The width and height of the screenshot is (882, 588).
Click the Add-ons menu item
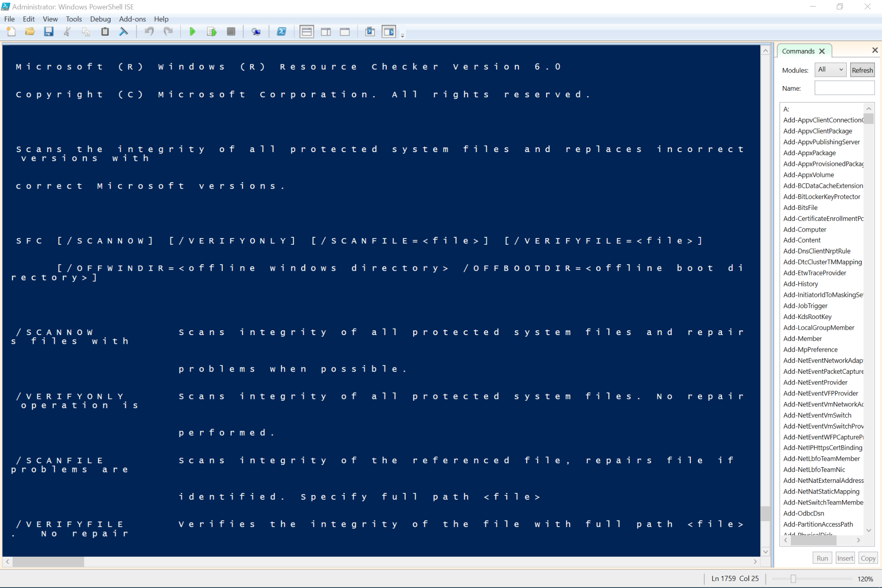tap(131, 19)
